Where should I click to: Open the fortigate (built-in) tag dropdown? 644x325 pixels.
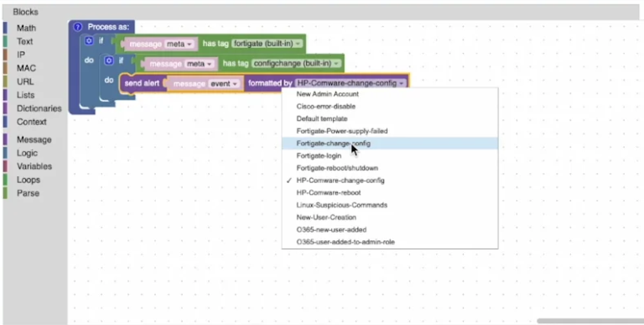click(267, 44)
